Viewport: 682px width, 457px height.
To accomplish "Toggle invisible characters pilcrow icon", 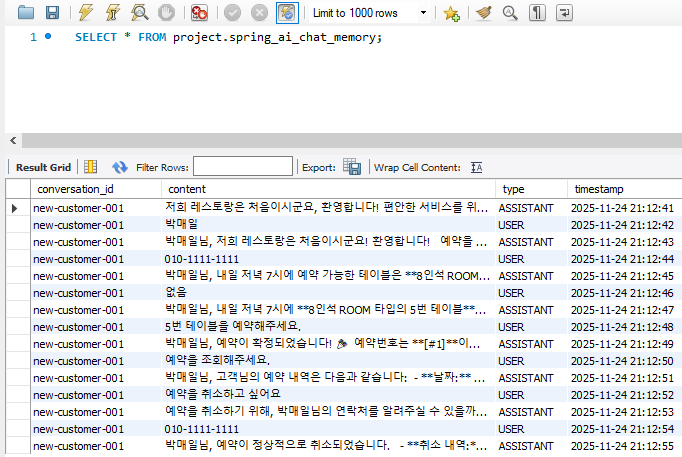I will pos(537,13).
